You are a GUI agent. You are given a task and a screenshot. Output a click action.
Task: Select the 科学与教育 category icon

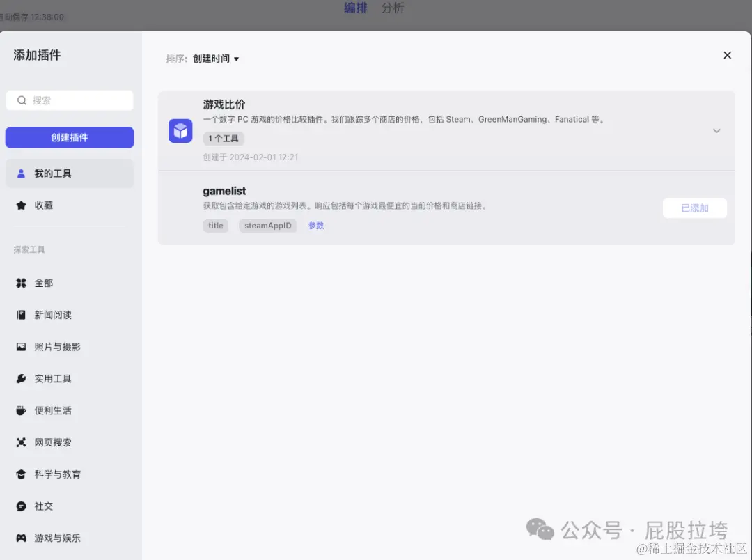[x=22, y=474]
